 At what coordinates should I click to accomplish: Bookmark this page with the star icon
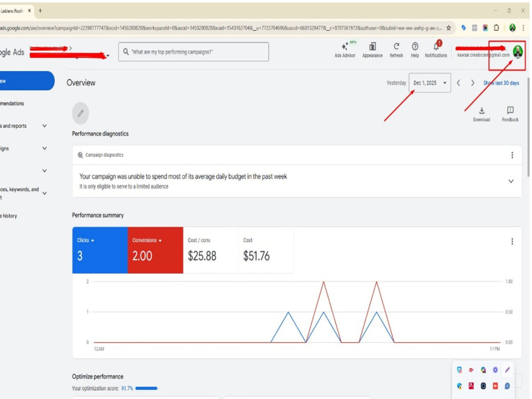(448, 28)
